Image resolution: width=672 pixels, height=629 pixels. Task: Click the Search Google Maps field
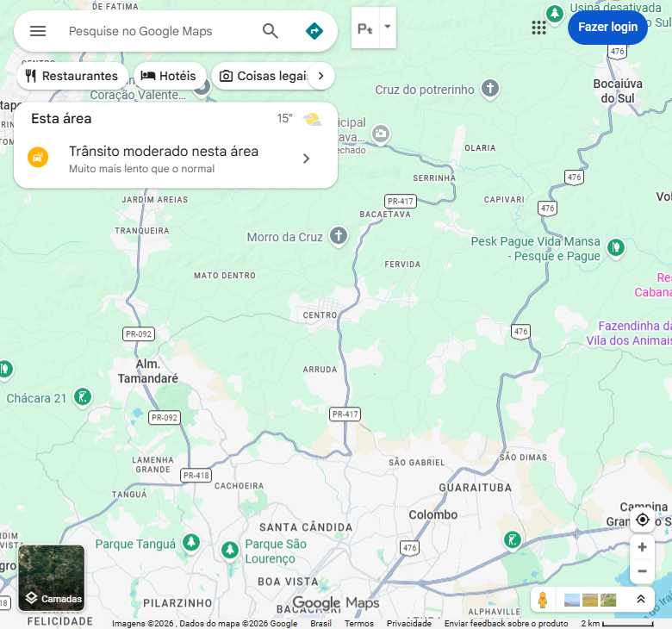click(x=159, y=31)
